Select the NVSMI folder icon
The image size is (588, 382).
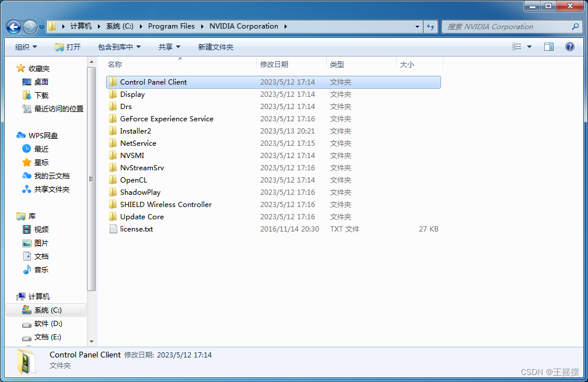pos(113,156)
